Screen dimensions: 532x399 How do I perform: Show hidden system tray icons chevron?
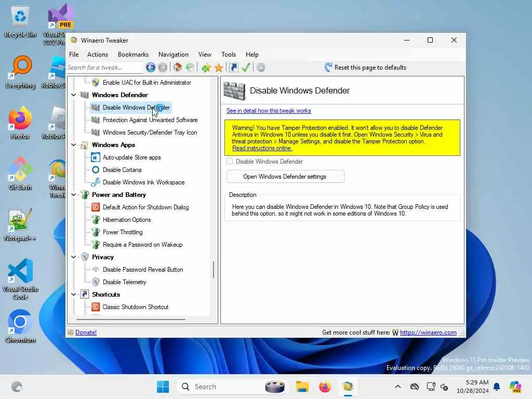click(x=398, y=387)
